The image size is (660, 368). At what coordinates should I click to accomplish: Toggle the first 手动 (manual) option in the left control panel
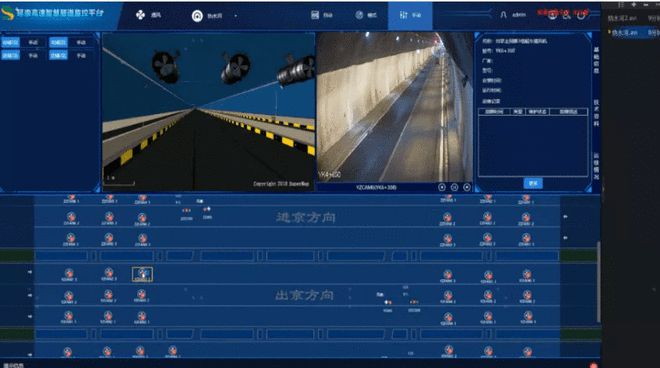(33, 42)
